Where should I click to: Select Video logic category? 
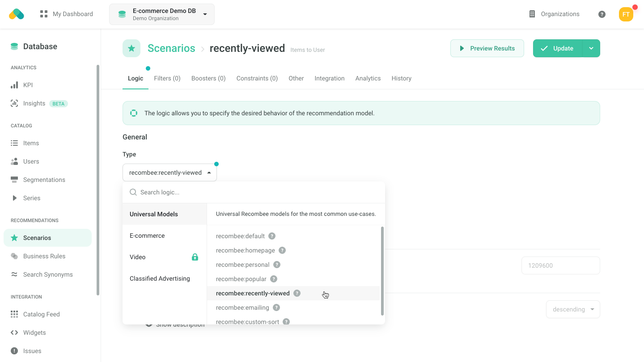[x=165, y=257]
